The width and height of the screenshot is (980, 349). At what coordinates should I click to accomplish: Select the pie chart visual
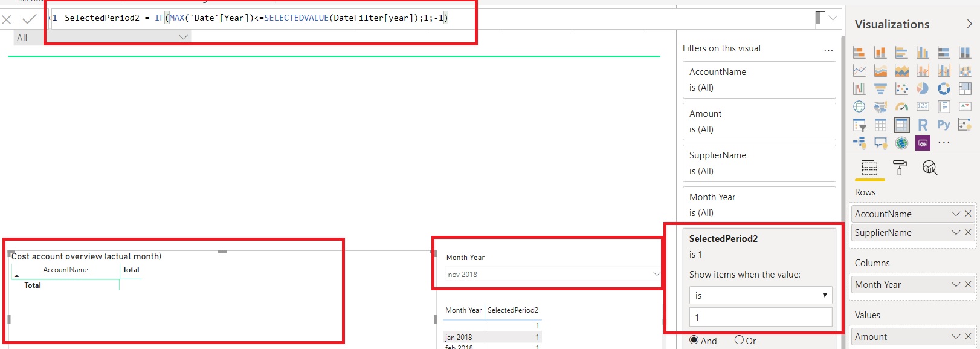tap(923, 89)
